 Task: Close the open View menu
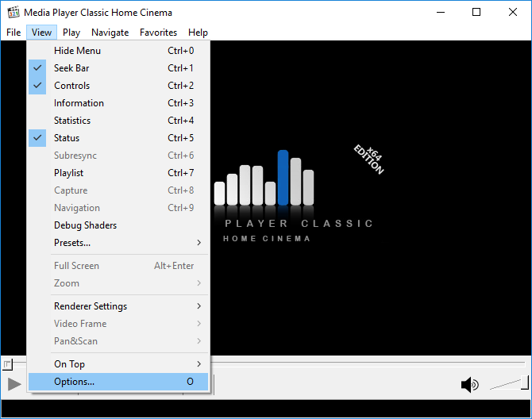pyautogui.click(x=41, y=33)
